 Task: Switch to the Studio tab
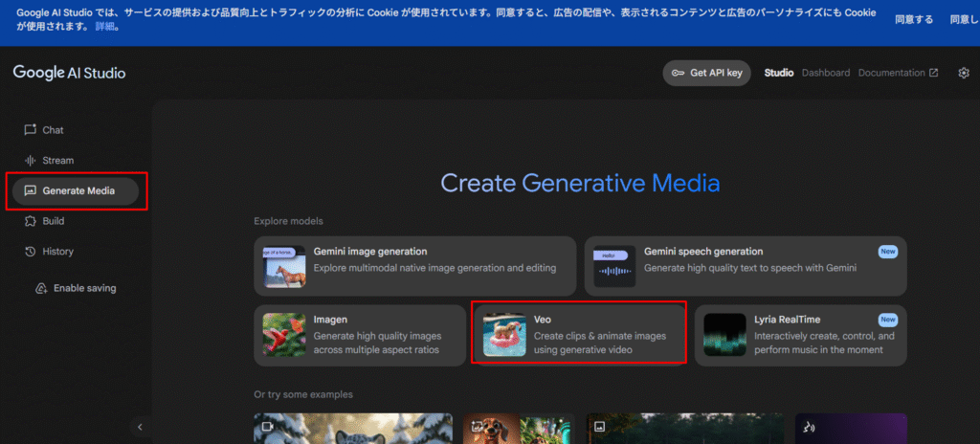[779, 73]
